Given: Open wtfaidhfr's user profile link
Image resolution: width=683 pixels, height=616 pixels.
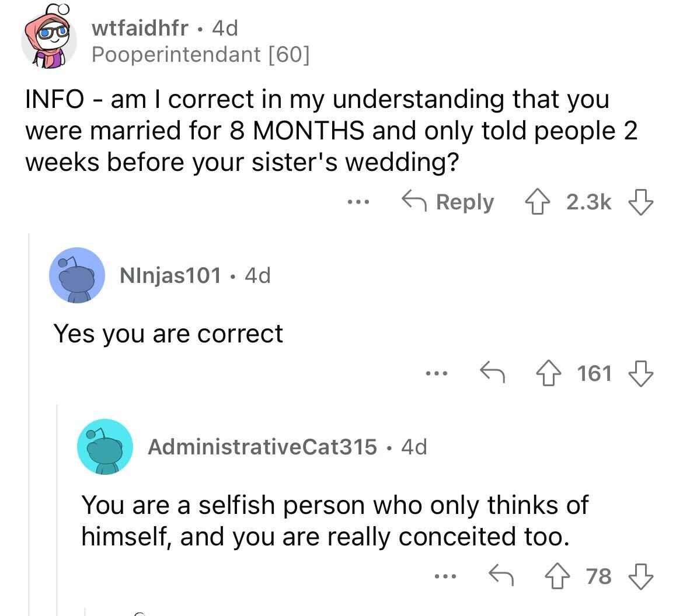Looking at the screenshot, I should point(140,29).
